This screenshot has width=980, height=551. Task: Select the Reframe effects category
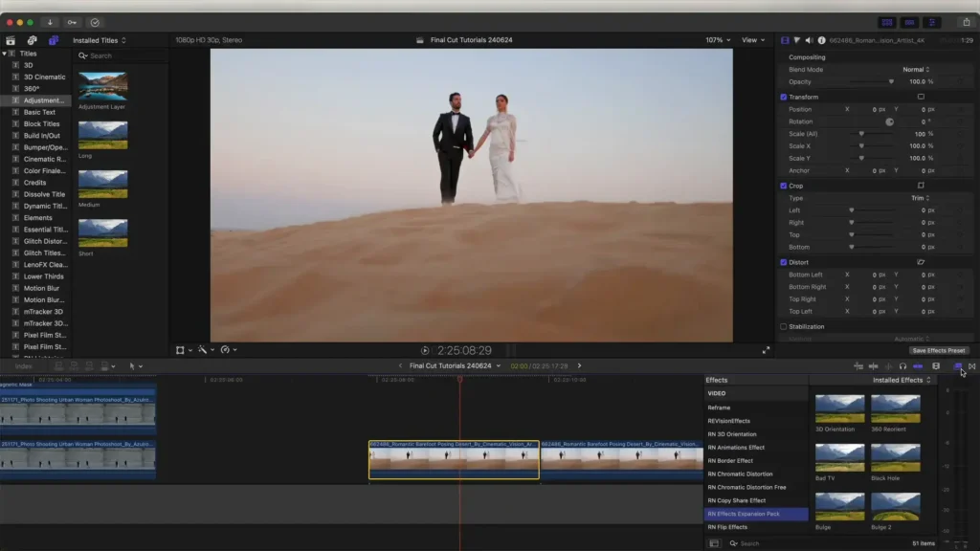pyautogui.click(x=719, y=408)
